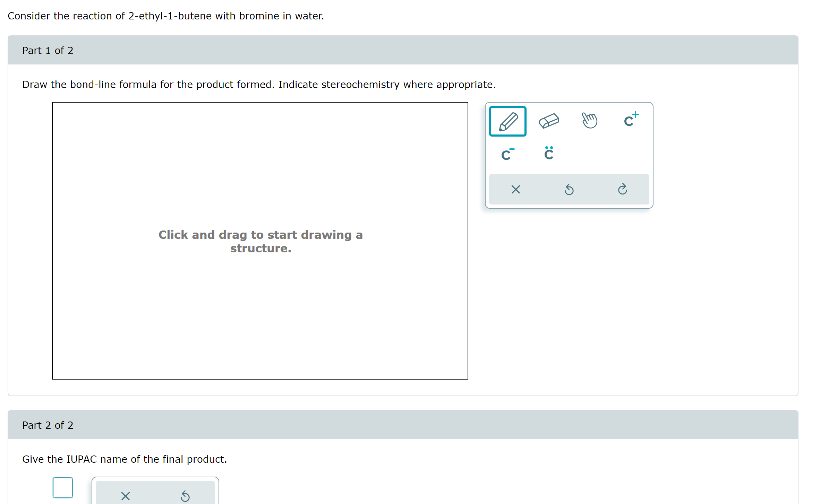
Task: Clear the IUPAC name answer
Action: click(x=126, y=496)
